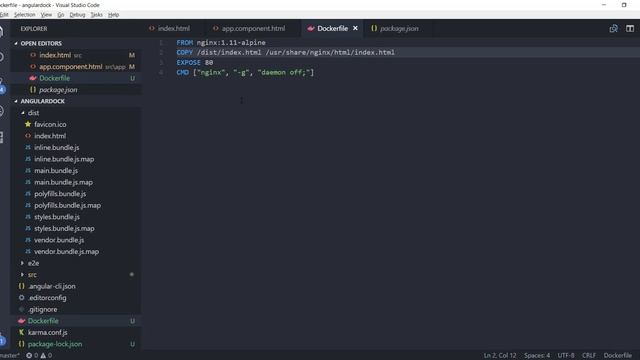Collapse the ANGULARDOCK project section

point(42,101)
